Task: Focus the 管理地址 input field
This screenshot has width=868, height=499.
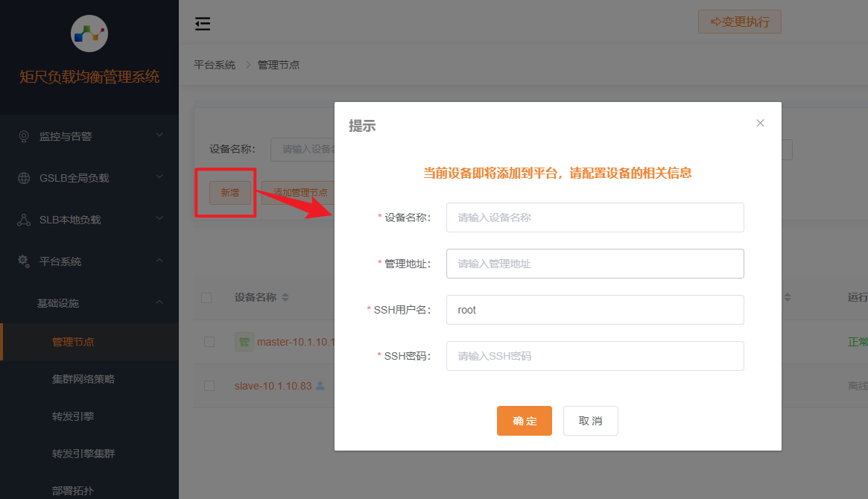Action: pos(595,264)
